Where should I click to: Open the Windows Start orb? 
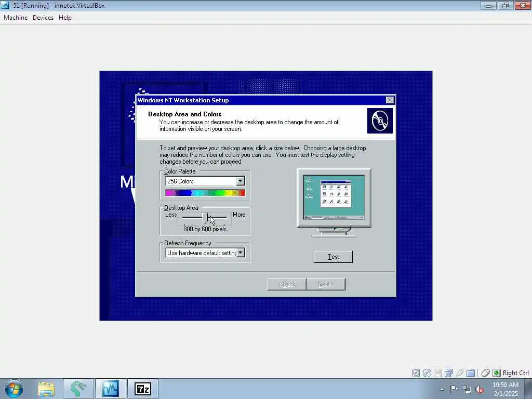point(14,389)
